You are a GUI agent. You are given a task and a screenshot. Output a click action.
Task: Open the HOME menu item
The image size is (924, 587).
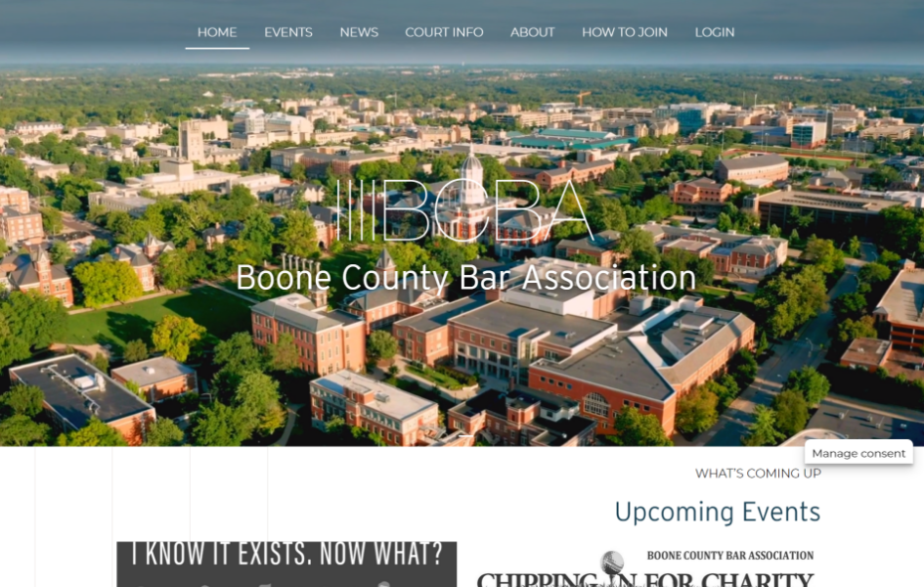click(217, 32)
